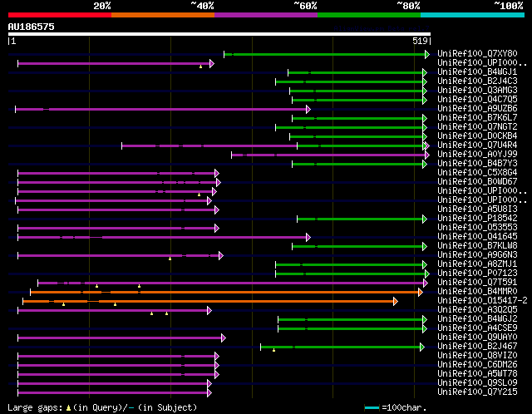Choose the UniRef100_P07123 subject

click(477, 274)
